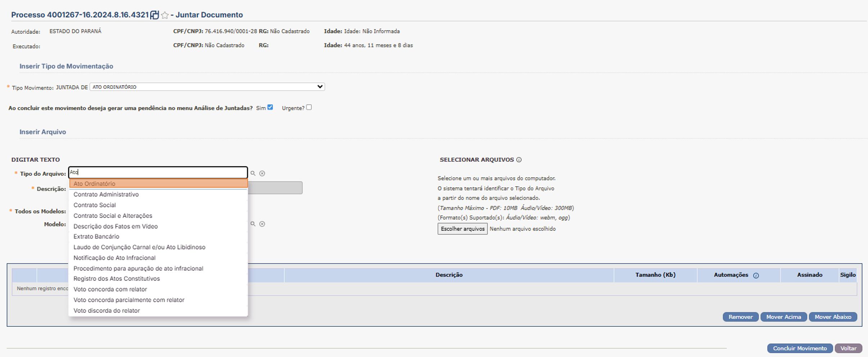Click the search magnifier beside Modelo
Screen dimensions: 868x357
[253, 224]
